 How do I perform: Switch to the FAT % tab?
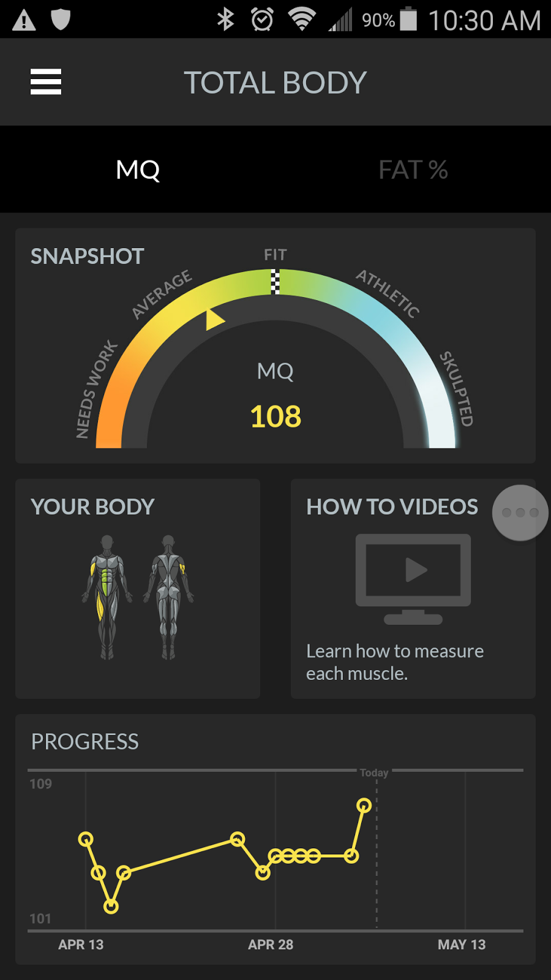point(413,170)
